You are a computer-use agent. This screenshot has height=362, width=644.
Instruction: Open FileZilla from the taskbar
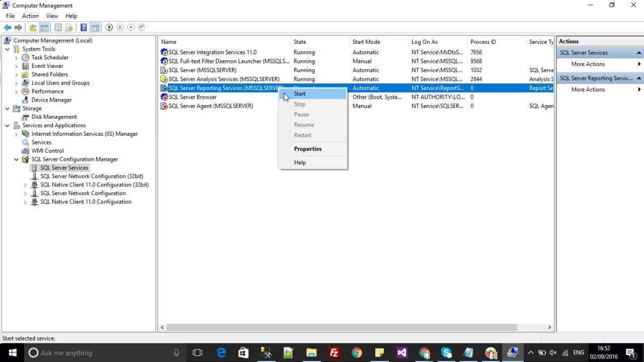[x=334, y=352]
